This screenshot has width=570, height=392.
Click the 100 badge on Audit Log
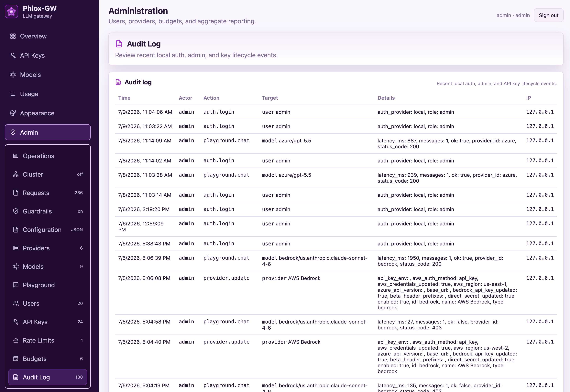(79, 377)
